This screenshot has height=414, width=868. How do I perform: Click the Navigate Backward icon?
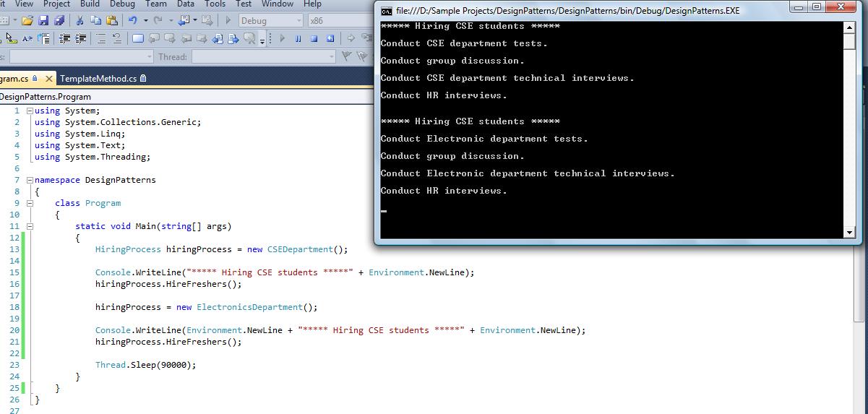184,21
